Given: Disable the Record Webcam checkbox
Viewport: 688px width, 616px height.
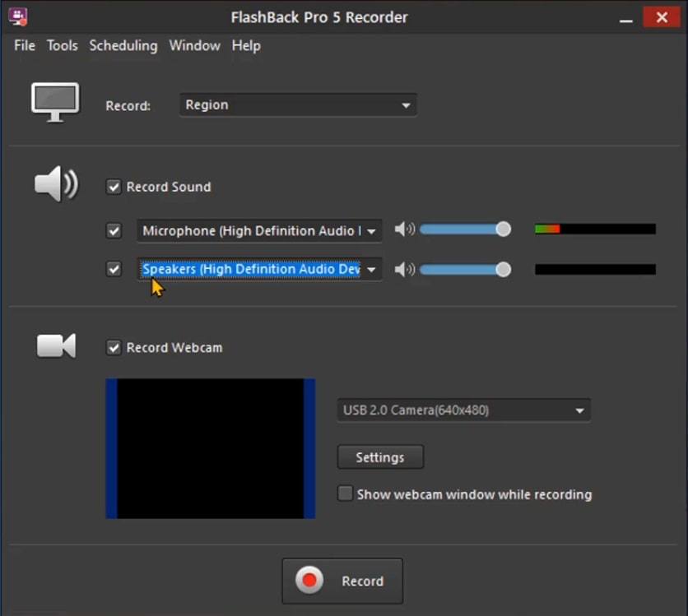Looking at the screenshot, I should (114, 348).
